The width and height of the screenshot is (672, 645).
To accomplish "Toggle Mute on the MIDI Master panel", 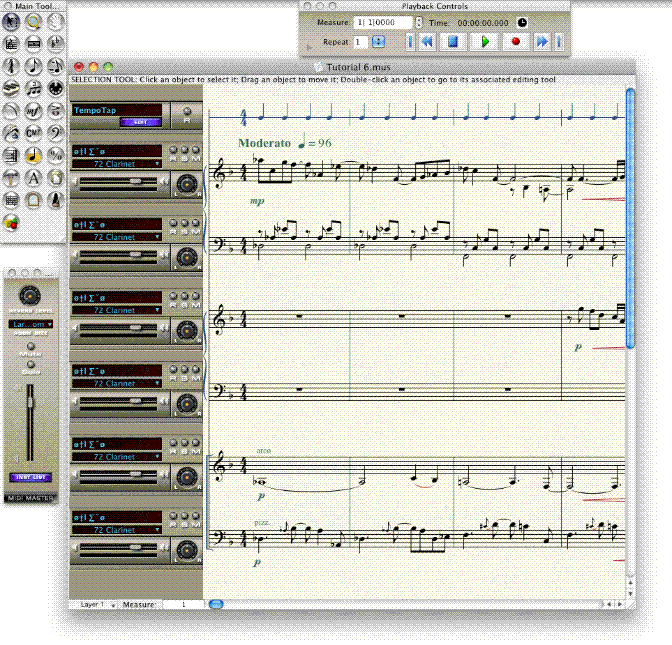I will point(29,347).
